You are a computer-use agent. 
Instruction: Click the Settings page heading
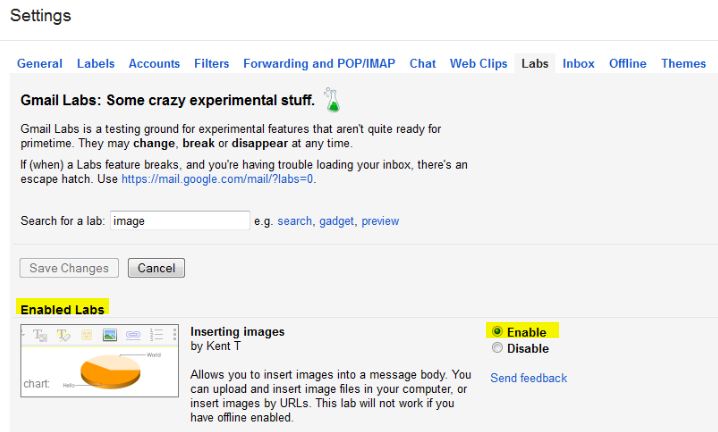(41, 16)
